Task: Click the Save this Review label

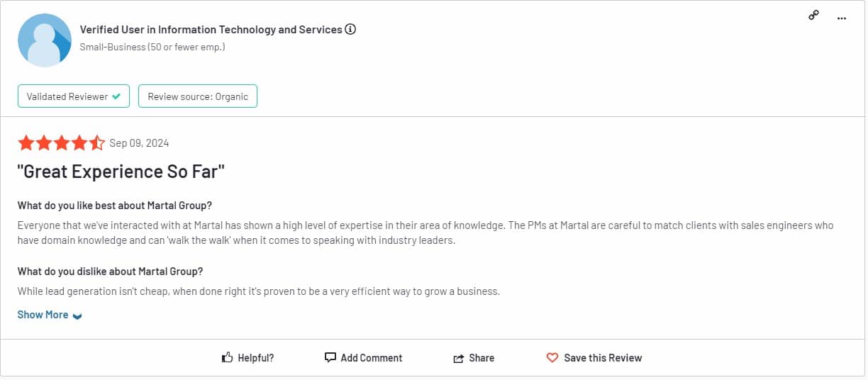Action: [603, 358]
